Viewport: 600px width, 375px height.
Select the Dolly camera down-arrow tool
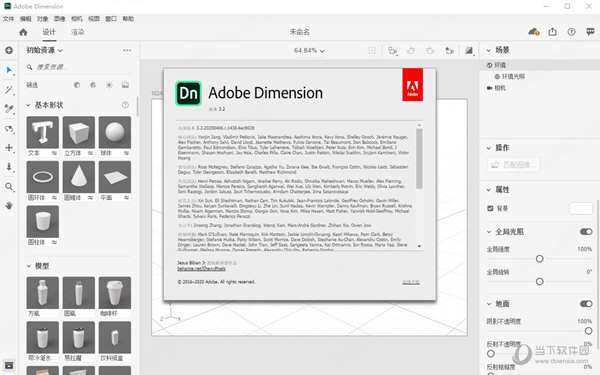pyautogui.click(x=9, y=167)
